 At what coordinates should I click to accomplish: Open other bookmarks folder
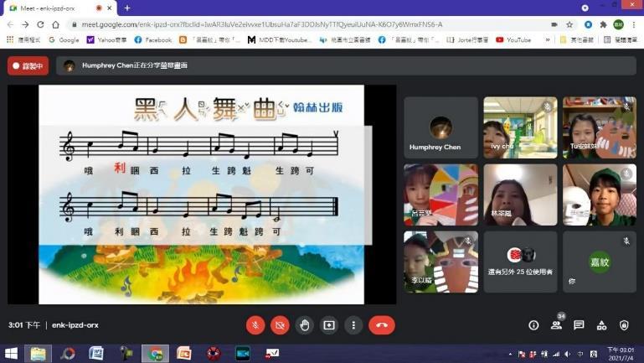click(x=577, y=40)
